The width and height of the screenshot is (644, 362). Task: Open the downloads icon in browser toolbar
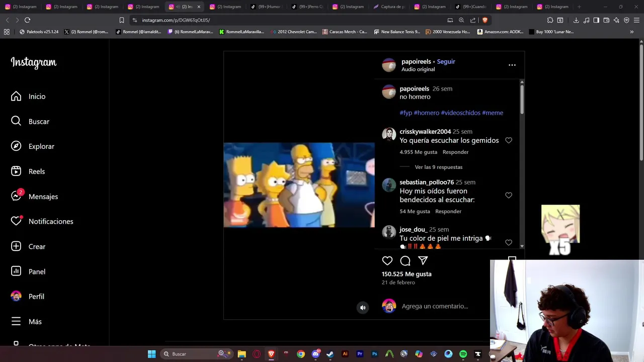576,20
